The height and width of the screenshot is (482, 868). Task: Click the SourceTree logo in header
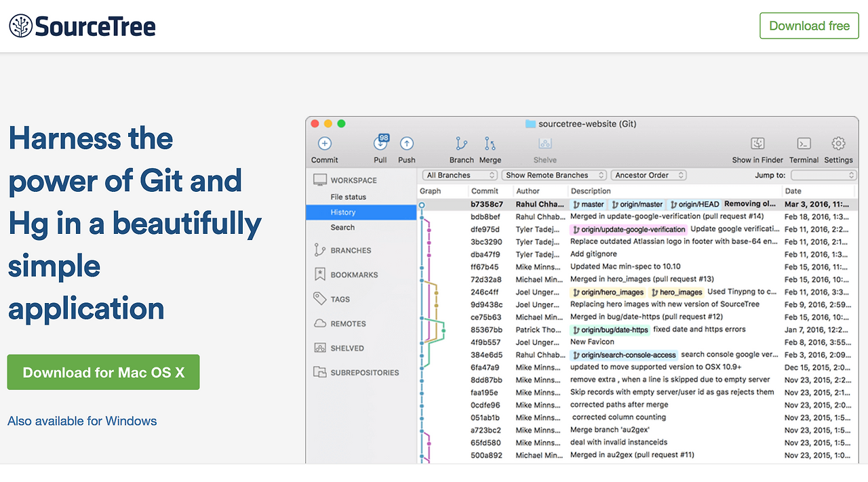[82, 26]
